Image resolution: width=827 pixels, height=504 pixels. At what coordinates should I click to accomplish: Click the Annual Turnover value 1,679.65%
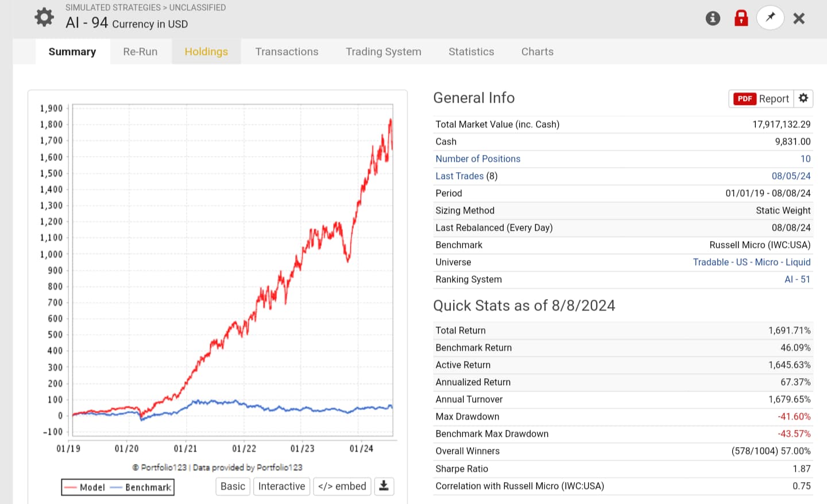point(790,400)
